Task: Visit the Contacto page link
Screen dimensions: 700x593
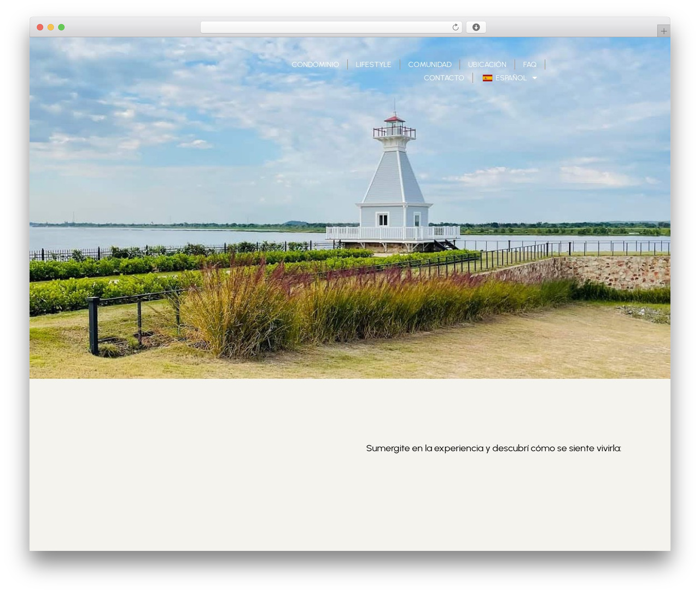Action: pyautogui.click(x=444, y=78)
